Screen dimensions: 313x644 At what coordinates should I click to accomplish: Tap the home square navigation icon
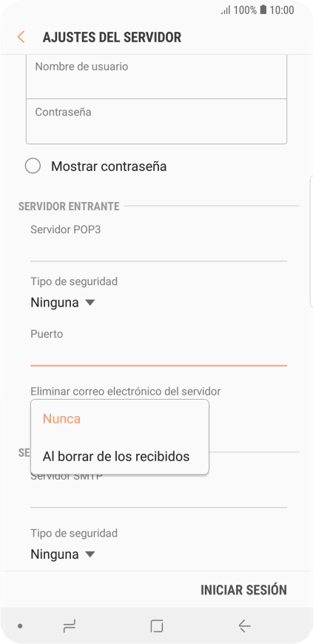(157, 626)
